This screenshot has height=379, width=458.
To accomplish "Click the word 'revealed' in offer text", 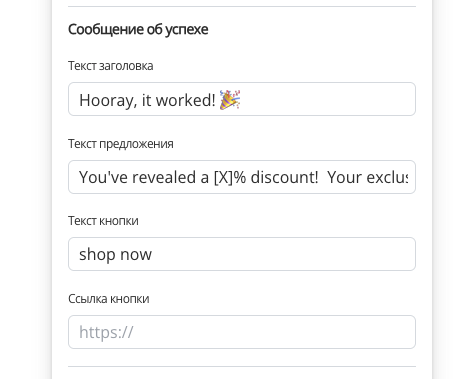I will pyautogui.click(x=164, y=177).
